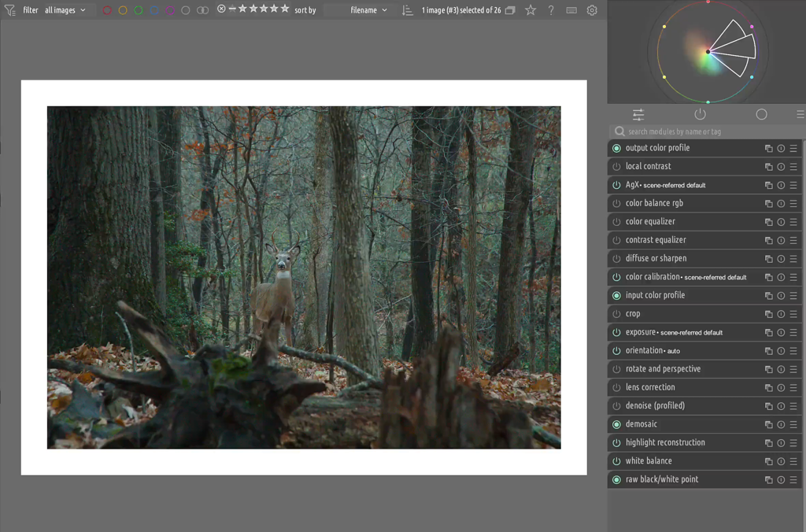The width and height of the screenshot is (806, 532).
Task: Expand the rotate and perspective module
Action: point(663,369)
